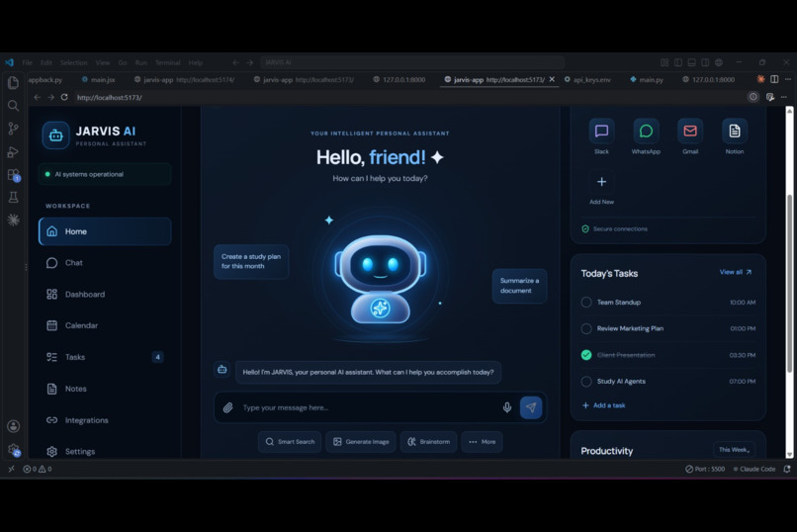Click the Generate Image button
Screen dimensions: 797x532
point(361,442)
